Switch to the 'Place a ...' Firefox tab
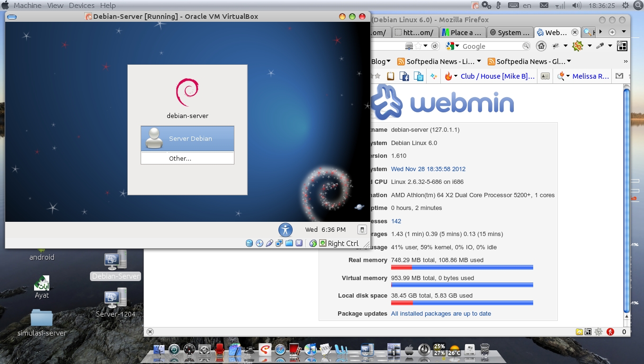 click(463, 32)
